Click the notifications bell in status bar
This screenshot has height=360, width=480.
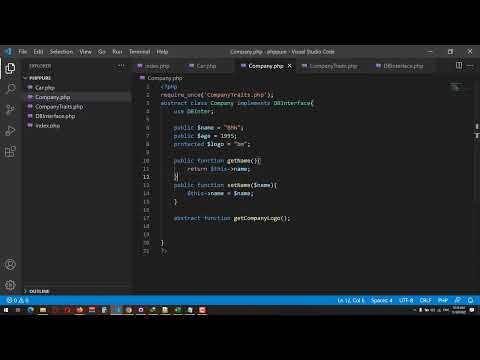coord(470,300)
